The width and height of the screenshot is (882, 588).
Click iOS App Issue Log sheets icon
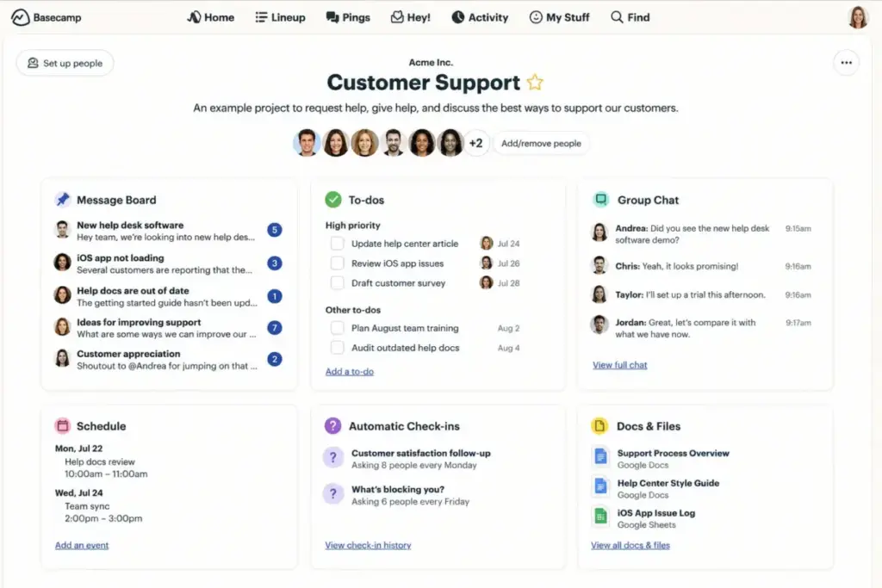click(600, 516)
